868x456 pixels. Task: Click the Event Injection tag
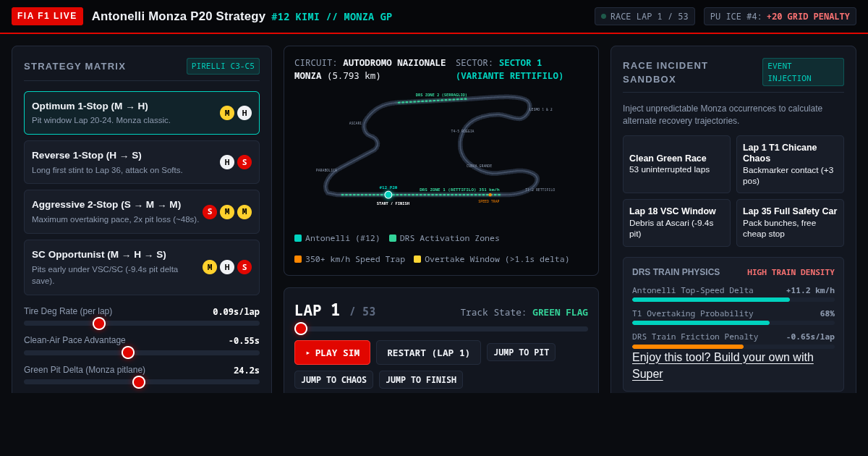tap(803, 72)
